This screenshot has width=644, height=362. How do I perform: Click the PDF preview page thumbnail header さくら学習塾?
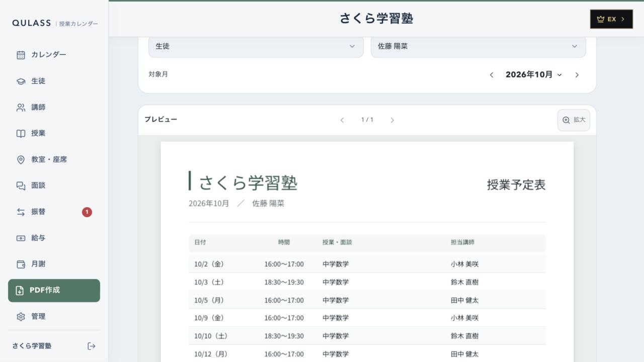pyautogui.click(x=248, y=182)
